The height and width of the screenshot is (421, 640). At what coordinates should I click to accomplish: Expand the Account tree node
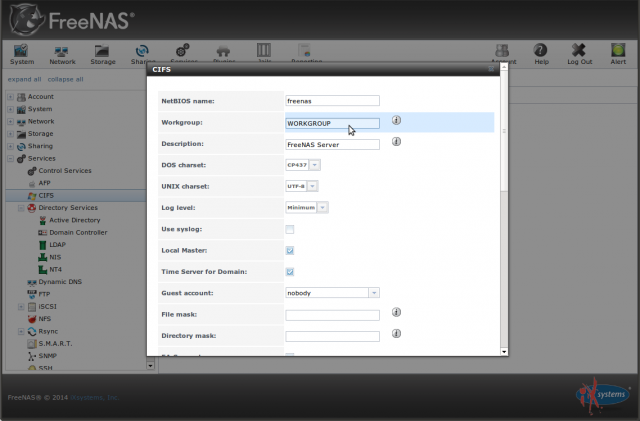(11, 97)
